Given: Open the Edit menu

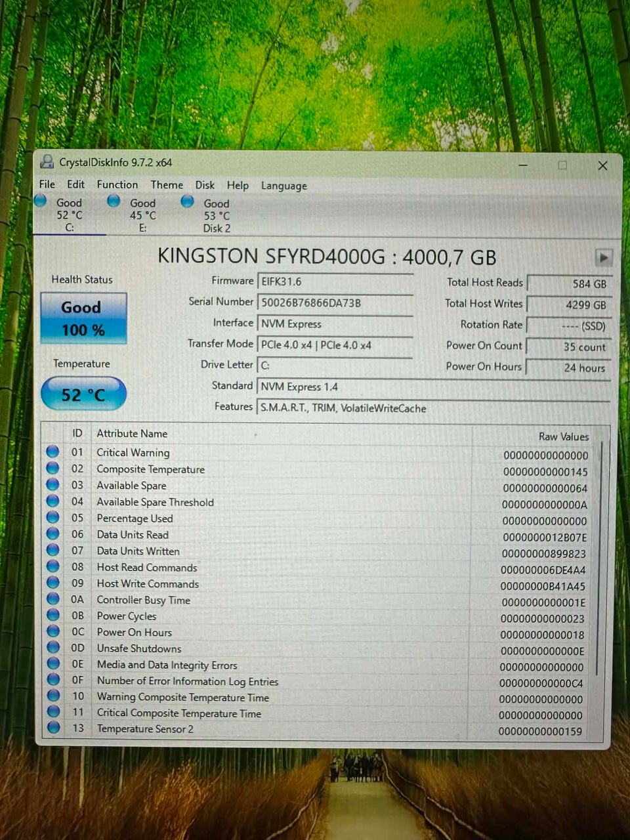Looking at the screenshot, I should (x=75, y=184).
